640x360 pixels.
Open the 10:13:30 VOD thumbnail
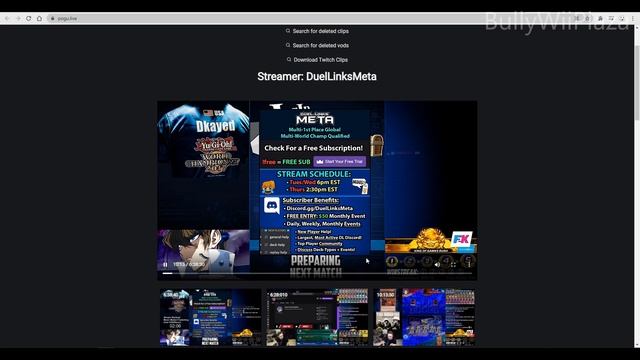coord(424,318)
